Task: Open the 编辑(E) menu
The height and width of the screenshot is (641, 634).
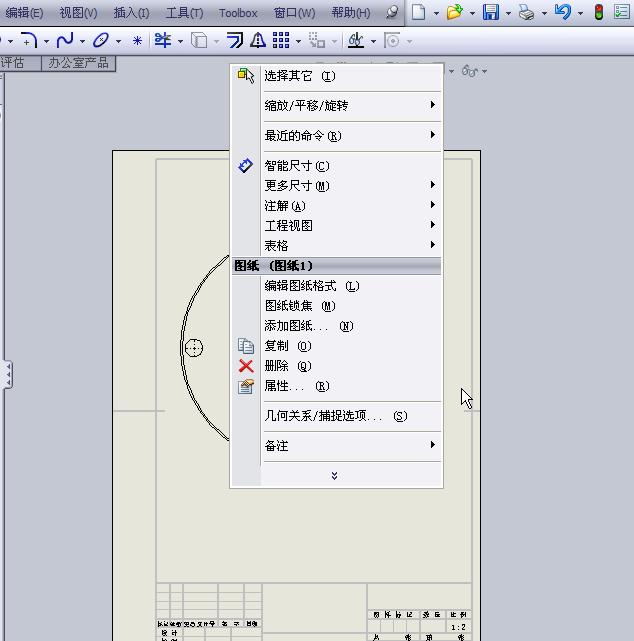Action: click(23, 13)
